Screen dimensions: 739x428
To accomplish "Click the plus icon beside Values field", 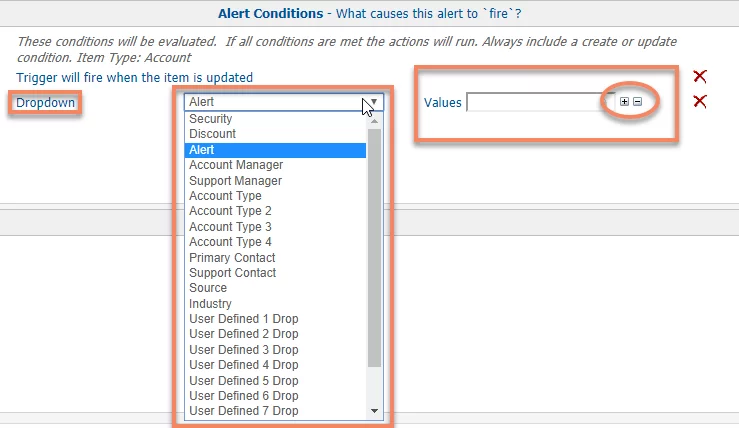I will coord(624,102).
